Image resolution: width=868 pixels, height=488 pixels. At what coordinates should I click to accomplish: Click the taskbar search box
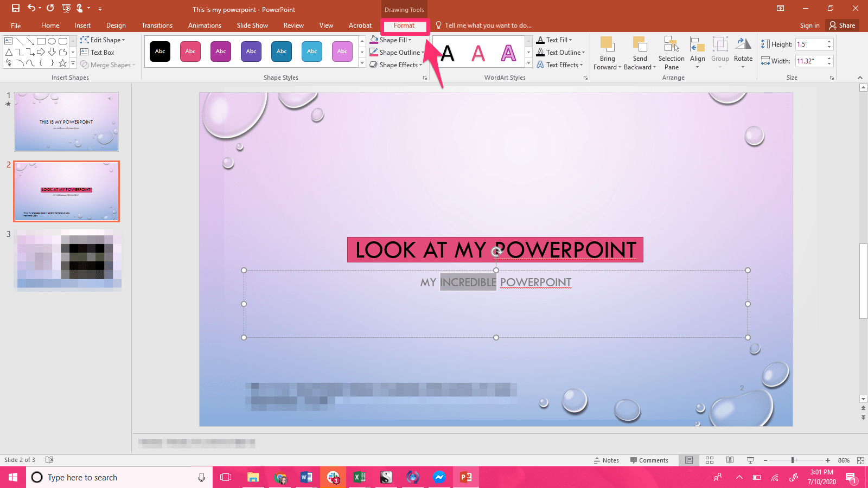[119, 477]
